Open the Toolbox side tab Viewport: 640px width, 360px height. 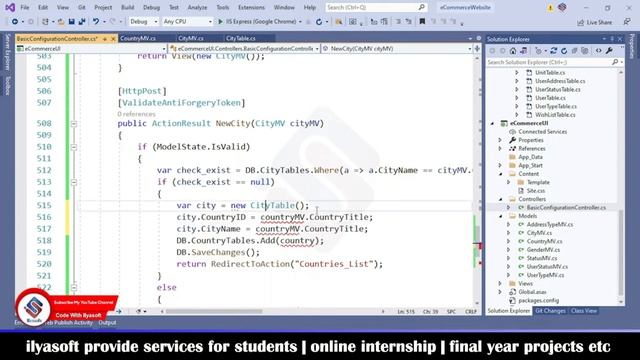(x=7, y=85)
